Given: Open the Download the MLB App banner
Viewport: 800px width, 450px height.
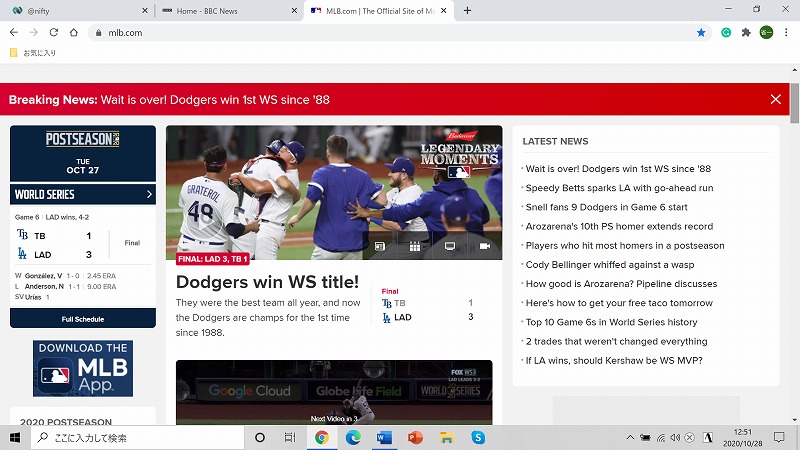Looking at the screenshot, I should (83, 368).
